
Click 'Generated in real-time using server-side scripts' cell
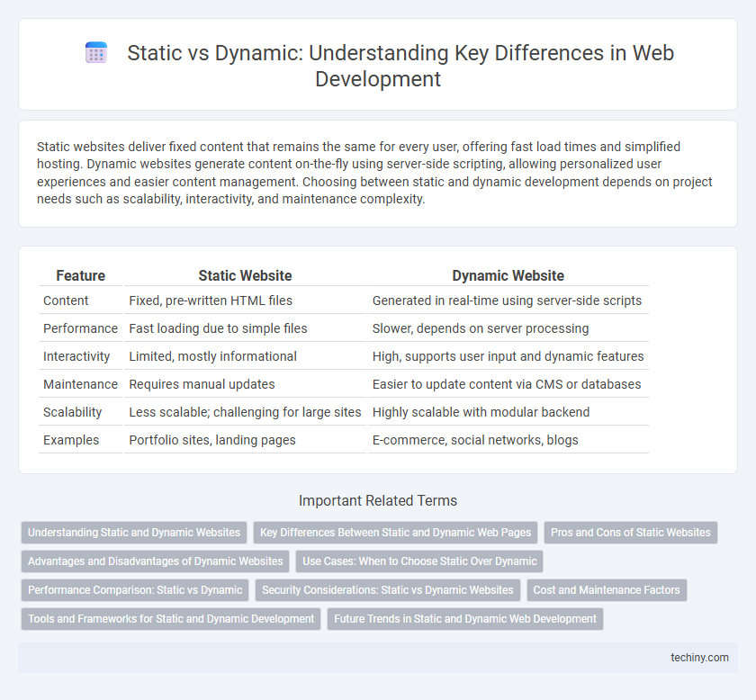(507, 301)
